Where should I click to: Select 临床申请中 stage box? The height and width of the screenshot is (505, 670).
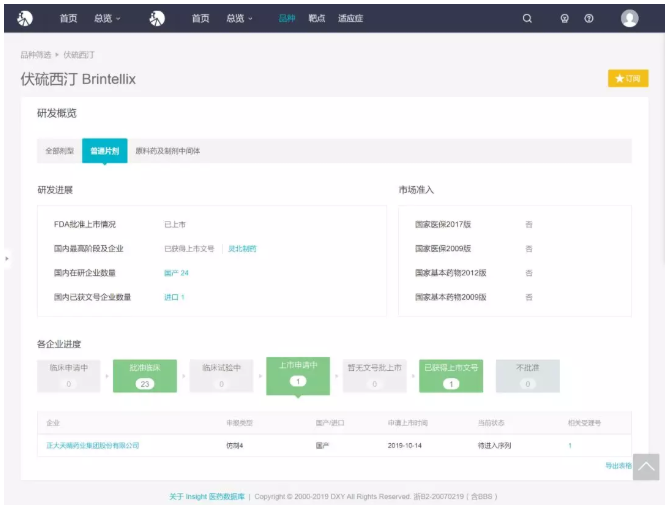69,376
